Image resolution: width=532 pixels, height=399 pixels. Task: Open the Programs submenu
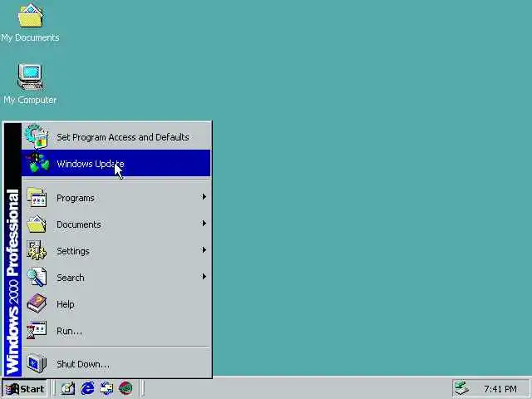[x=116, y=198]
